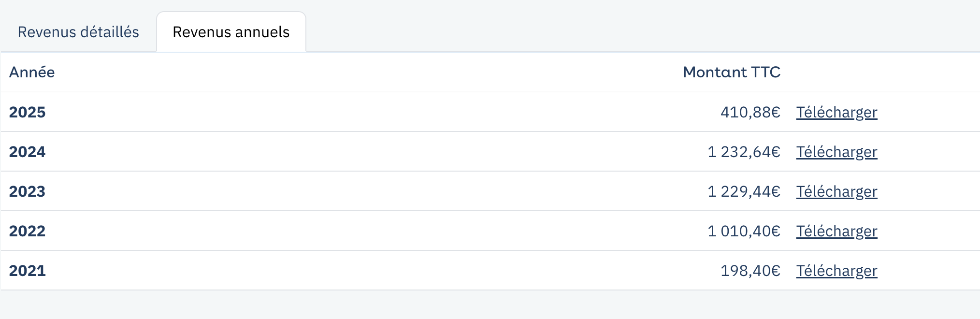Switch to the Revenus détaillés tab

point(78,32)
